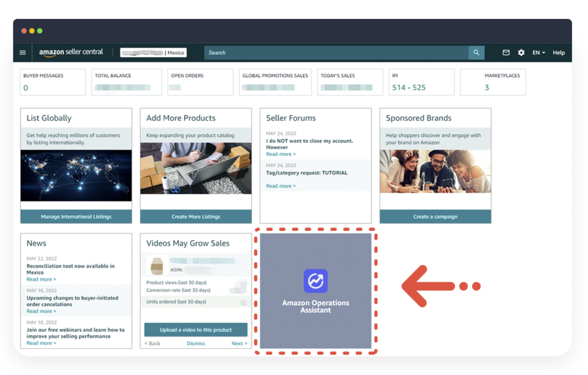
Task: Click the Amazon Operations Assistant icon
Action: (315, 281)
